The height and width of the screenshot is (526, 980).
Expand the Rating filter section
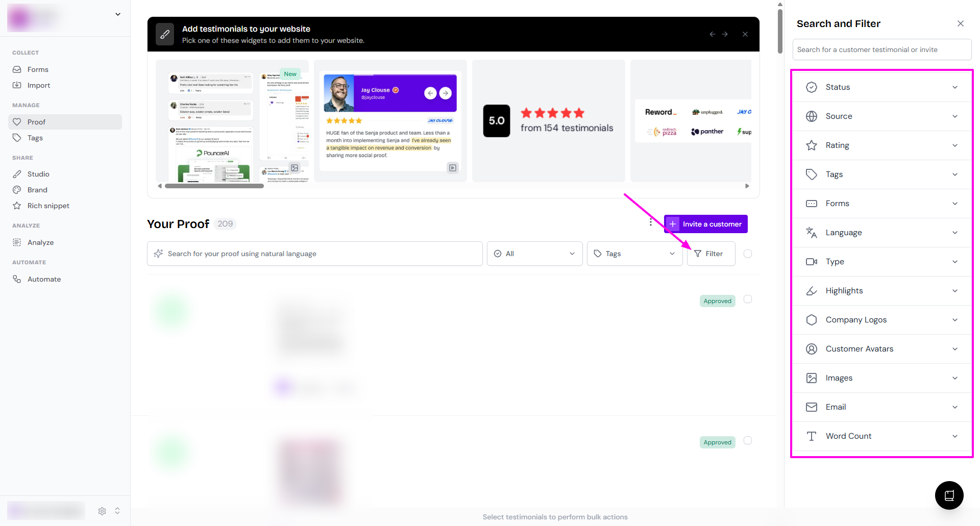point(881,145)
